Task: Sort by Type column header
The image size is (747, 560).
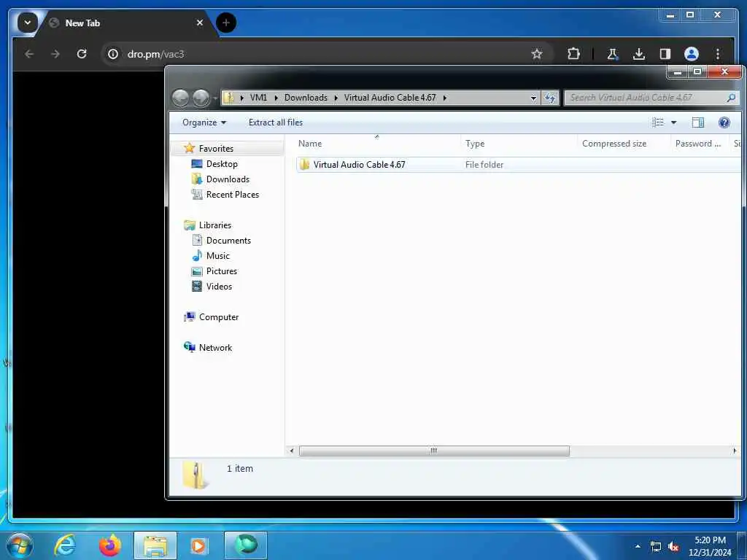Action: (x=519, y=144)
